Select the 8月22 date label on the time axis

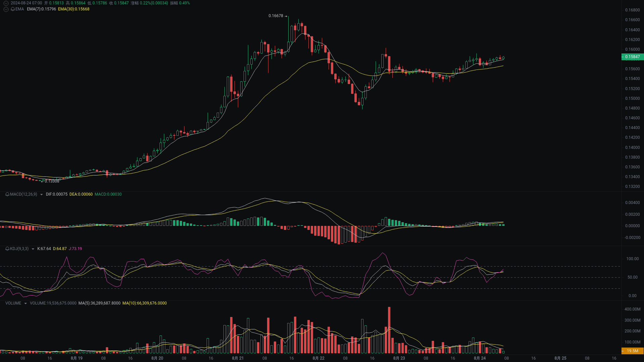[x=318, y=358]
